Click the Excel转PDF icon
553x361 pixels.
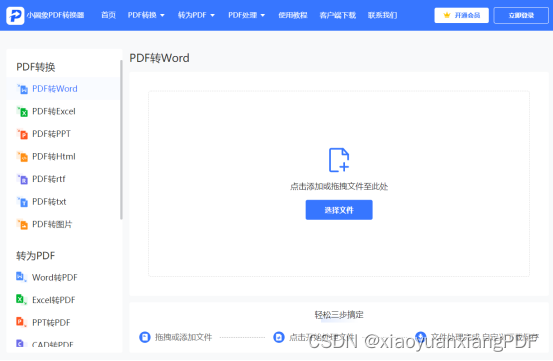21,300
